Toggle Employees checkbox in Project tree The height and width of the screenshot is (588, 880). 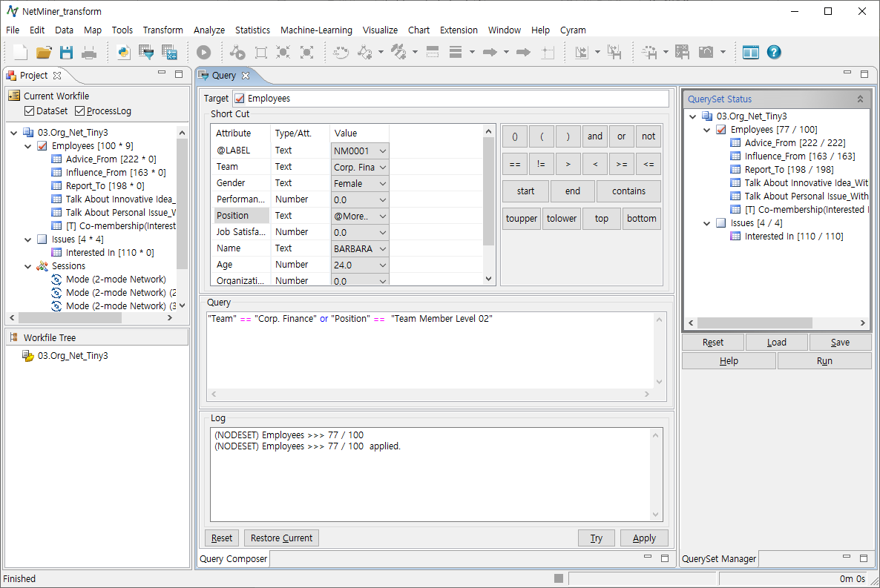[42, 146]
